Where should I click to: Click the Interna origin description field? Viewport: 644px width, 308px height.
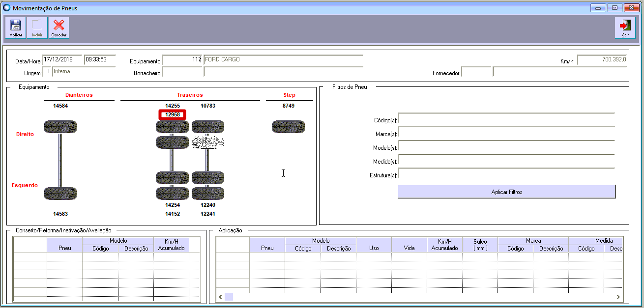(84, 72)
